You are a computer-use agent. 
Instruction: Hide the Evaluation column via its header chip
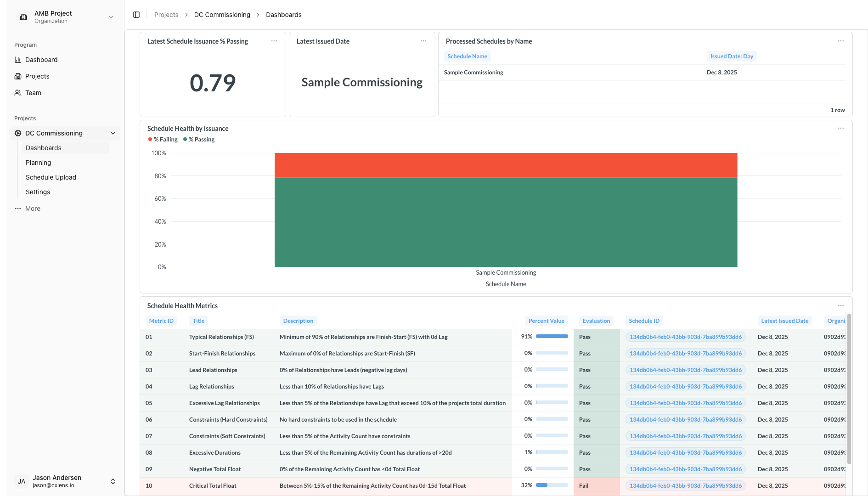pos(596,321)
